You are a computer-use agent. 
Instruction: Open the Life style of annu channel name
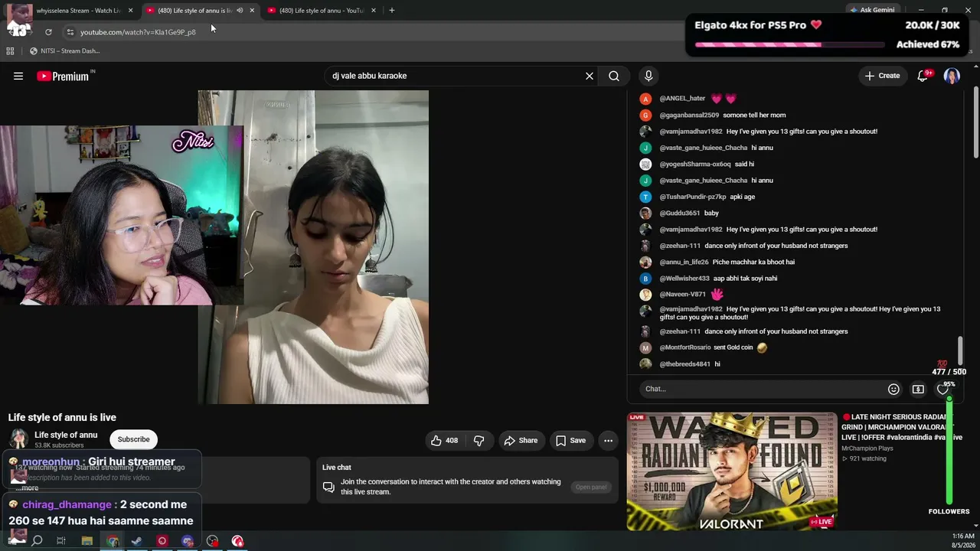(66, 435)
